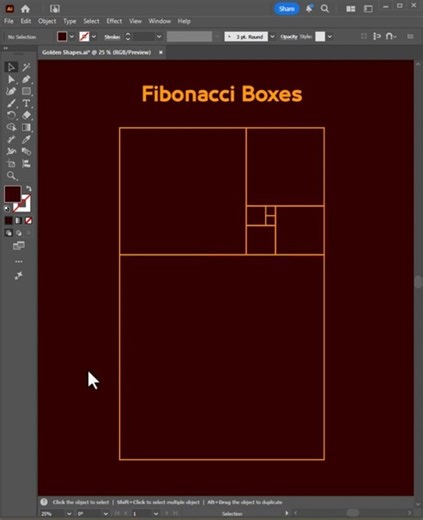Expand stroke color dropdown in control bar

[x=94, y=37]
